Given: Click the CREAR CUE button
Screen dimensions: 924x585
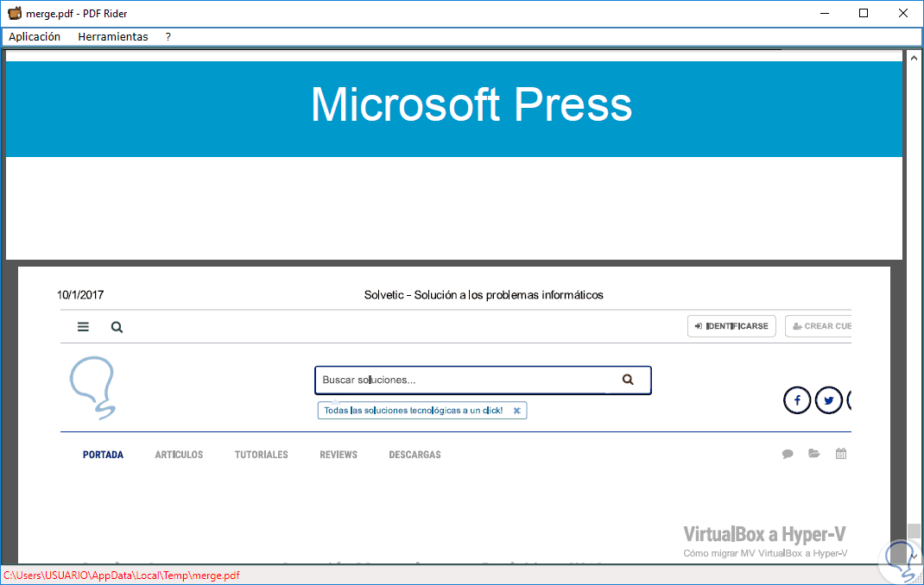Looking at the screenshot, I should 819,326.
